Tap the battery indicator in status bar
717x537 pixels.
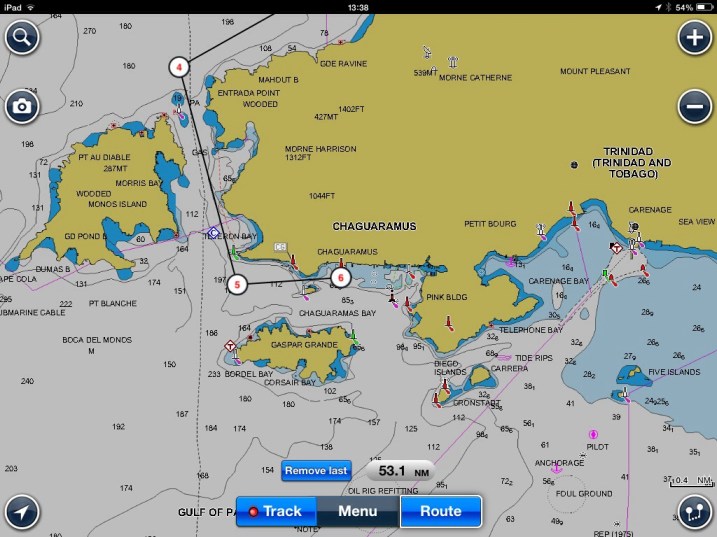coord(701,7)
